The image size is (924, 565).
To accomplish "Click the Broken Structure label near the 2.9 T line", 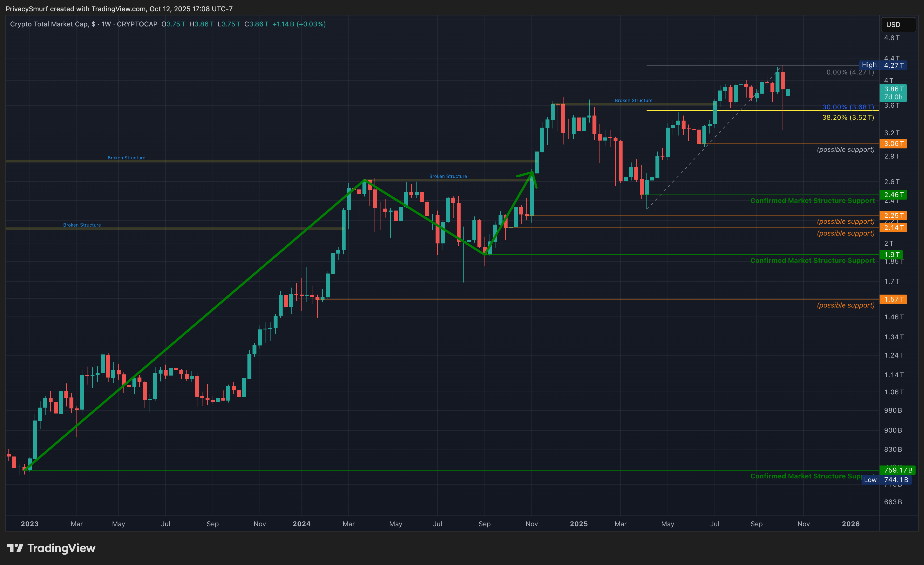I will tap(126, 158).
